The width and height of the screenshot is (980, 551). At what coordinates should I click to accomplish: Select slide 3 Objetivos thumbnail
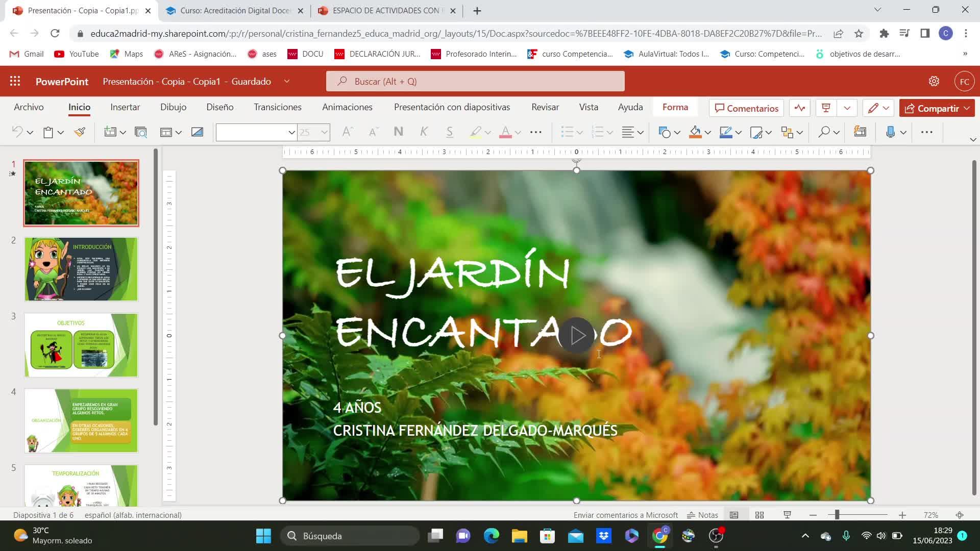click(x=81, y=345)
